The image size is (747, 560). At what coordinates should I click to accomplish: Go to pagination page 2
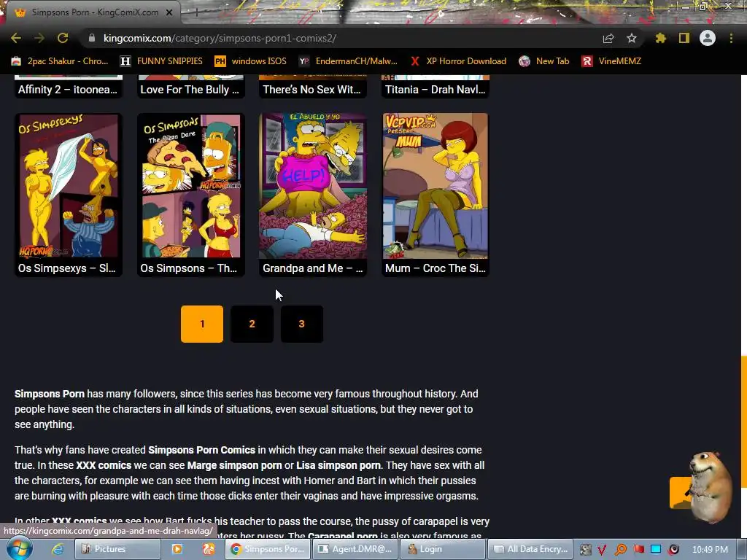[x=252, y=324]
